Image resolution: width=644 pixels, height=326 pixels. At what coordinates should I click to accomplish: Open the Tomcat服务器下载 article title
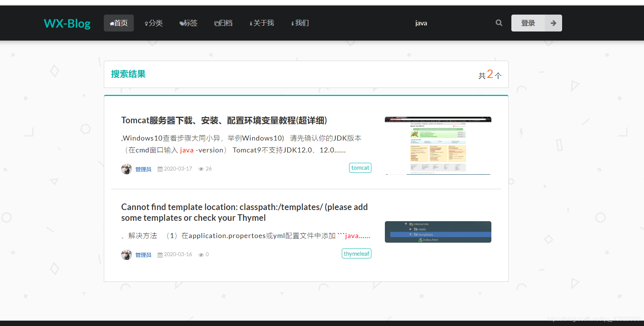click(224, 121)
